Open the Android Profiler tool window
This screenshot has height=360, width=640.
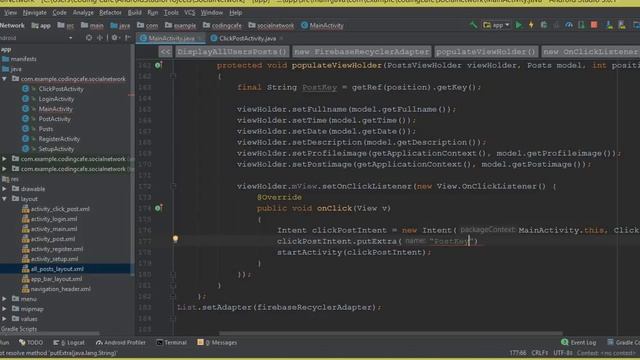click(x=121, y=342)
